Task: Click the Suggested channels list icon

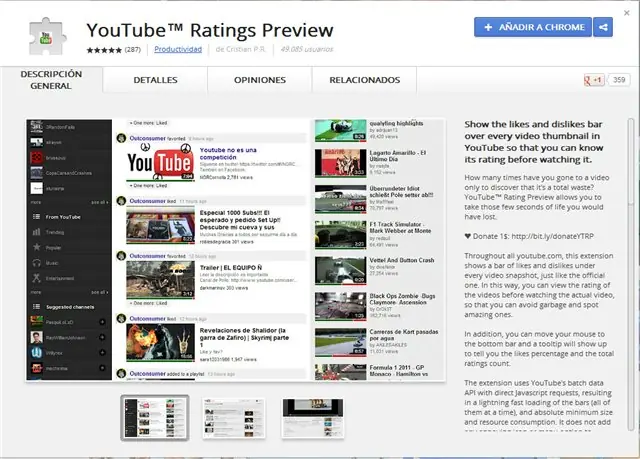Action: (36, 306)
